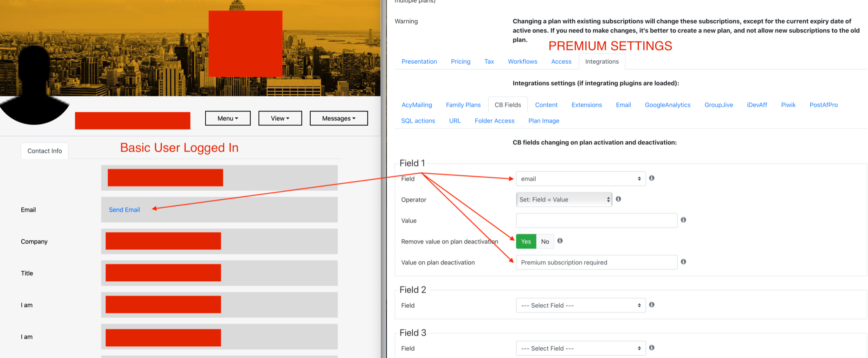868x358 pixels.
Task: Open the Field 1 email dropdown
Action: coord(581,179)
